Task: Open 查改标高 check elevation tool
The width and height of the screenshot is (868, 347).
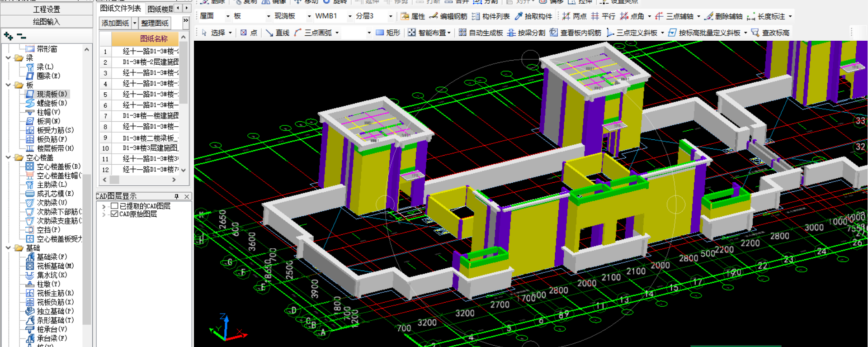Action: click(x=770, y=33)
